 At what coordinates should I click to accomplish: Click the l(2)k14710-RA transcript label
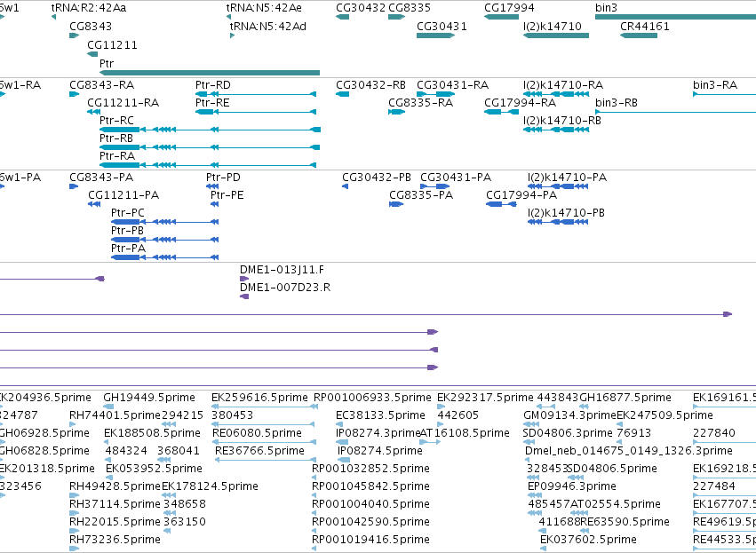563,85
